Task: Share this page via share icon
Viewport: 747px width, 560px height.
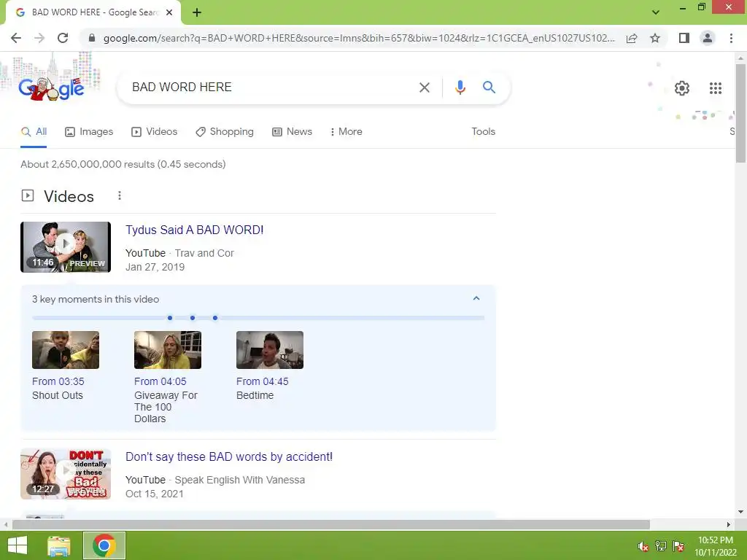Action: (632, 38)
